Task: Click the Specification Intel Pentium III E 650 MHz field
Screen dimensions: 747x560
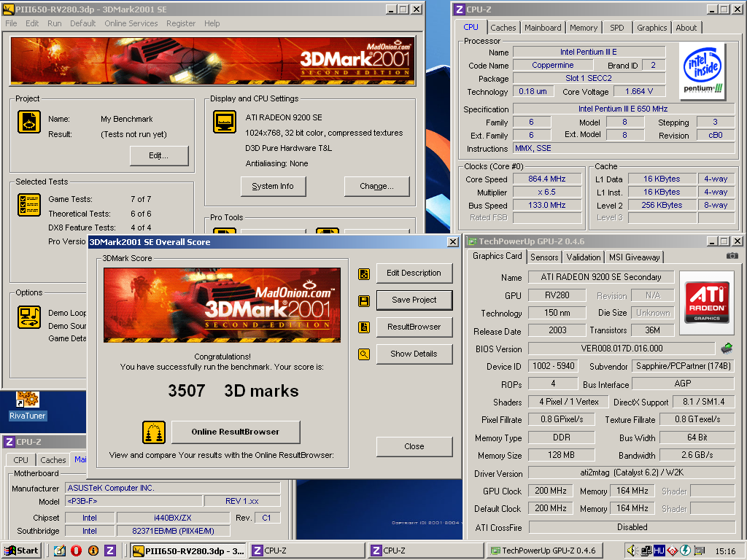Action: tap(623, 109)
